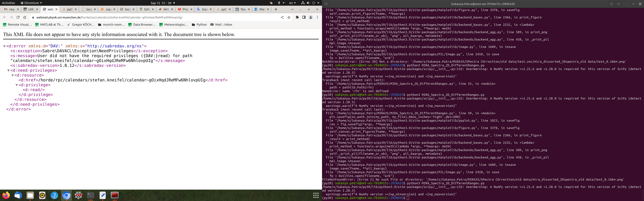Screen dimensions: 644x201
Task: Collapse the d:need-privileges node
Action: tap(9, 70)
